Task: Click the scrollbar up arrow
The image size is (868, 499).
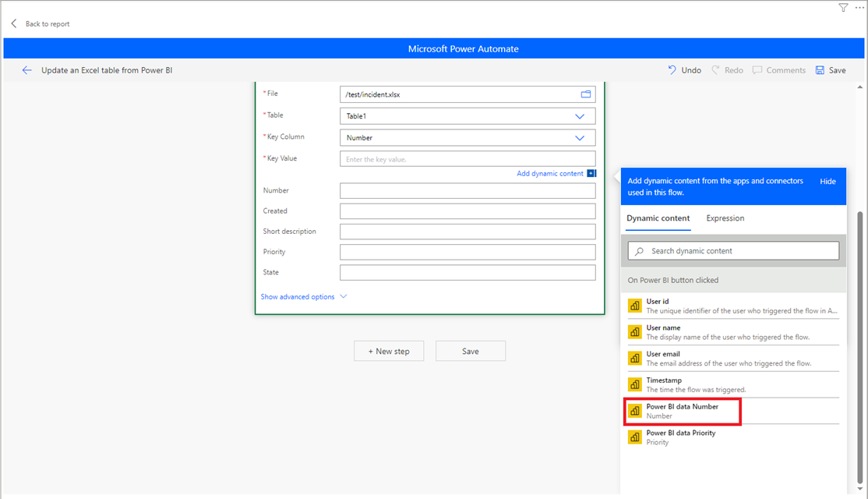Action: (859, 87)
